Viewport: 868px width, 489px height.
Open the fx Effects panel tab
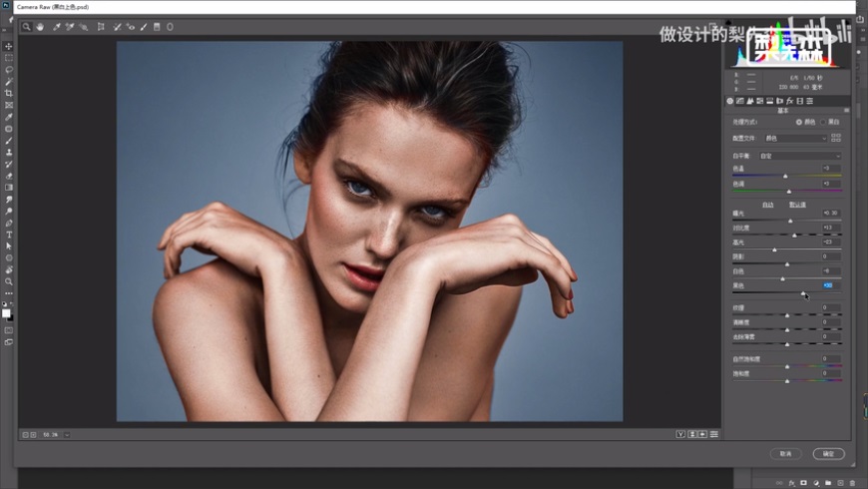(x=789, y=101)
